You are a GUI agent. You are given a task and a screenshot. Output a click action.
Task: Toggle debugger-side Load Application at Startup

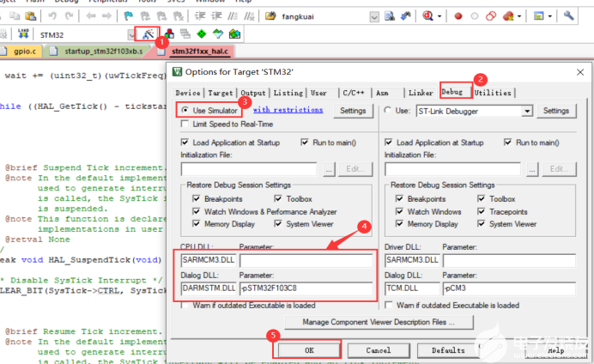point(388,143)
